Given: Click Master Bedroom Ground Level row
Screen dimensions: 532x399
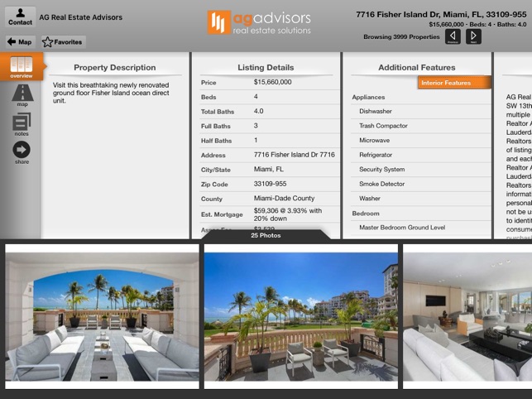Looking at the screenshot, I should point(420,228).
